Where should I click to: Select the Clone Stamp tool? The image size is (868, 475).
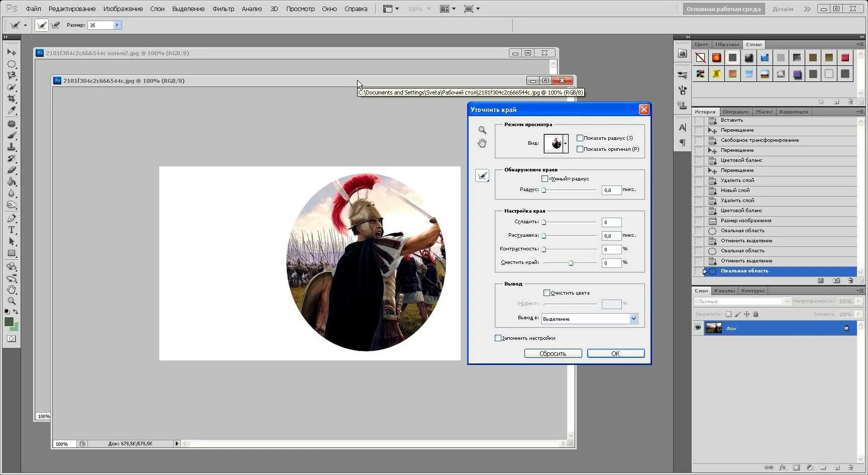coord(12,147)
